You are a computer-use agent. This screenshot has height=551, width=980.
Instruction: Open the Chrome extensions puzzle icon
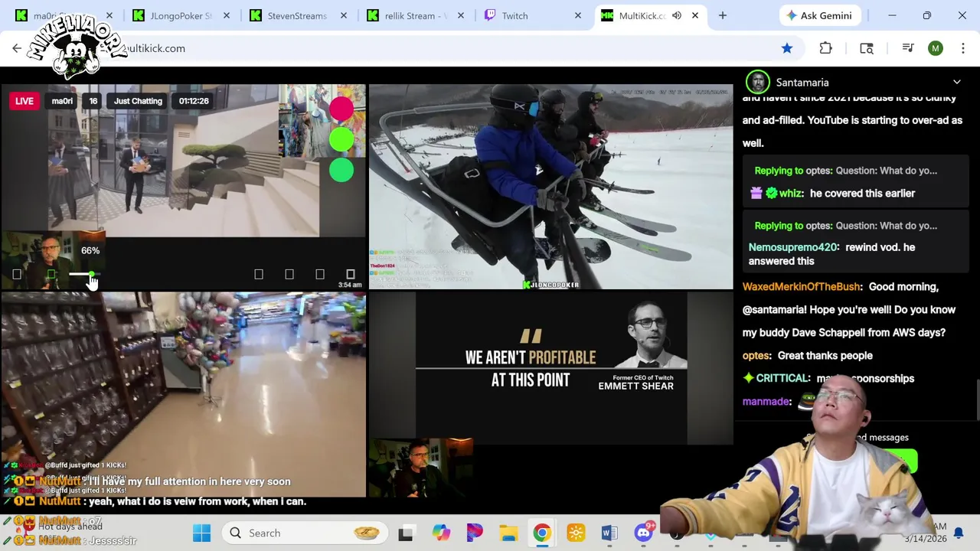point(825,48)
